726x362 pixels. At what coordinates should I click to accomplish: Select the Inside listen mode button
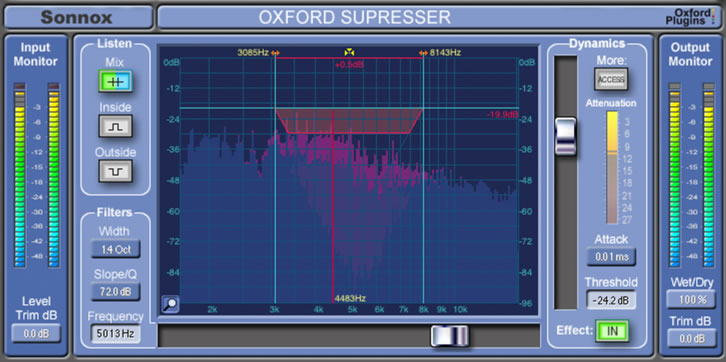(x=115, y=126)
